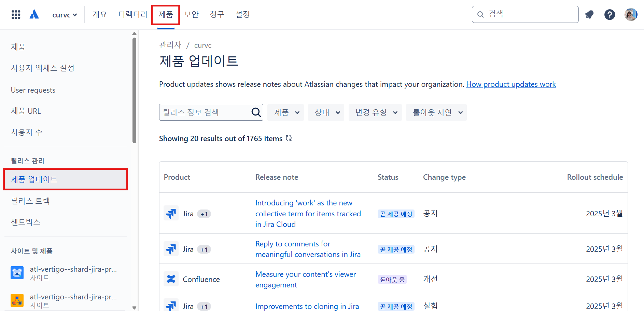Screen dimensions: 644x311
Task: Click 곧 제공 예정 badge in 'Introducing work' row
Action: 396,214
